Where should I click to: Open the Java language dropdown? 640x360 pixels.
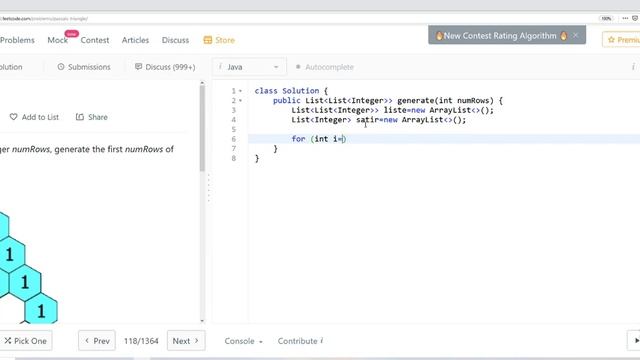pos(249,67)
